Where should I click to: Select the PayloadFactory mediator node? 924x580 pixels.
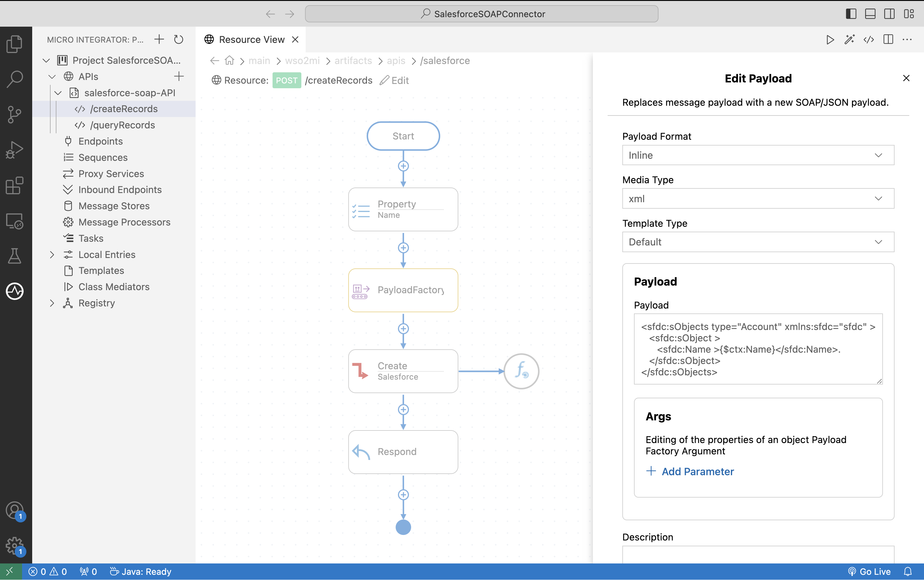pyautogui.click(x=403, y=290)
